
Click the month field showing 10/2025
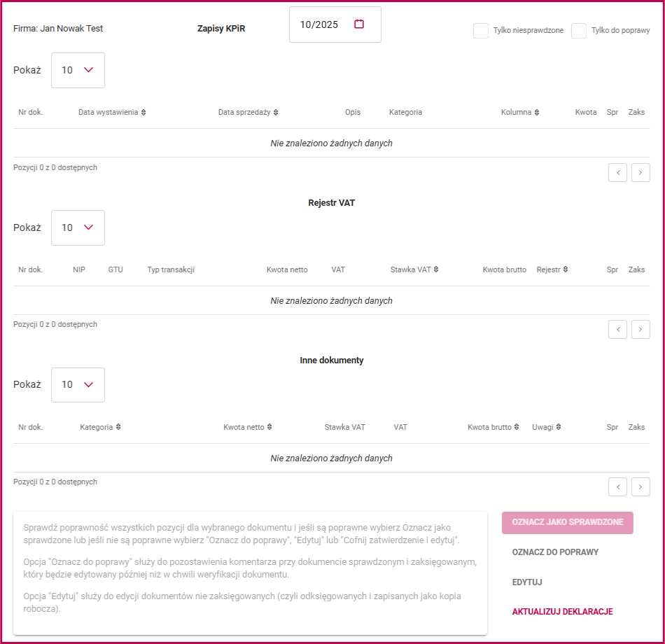pyautogui.click(x=335, y=24)
